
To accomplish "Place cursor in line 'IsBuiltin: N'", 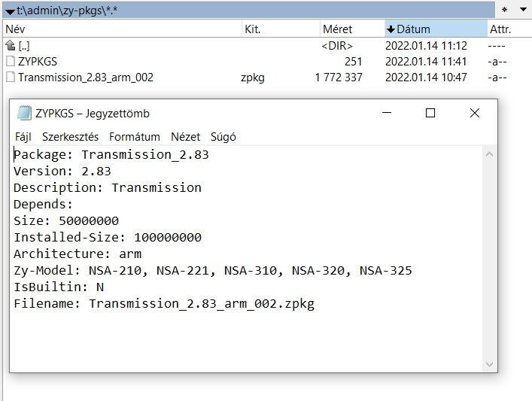I will (x=59, y=287).
